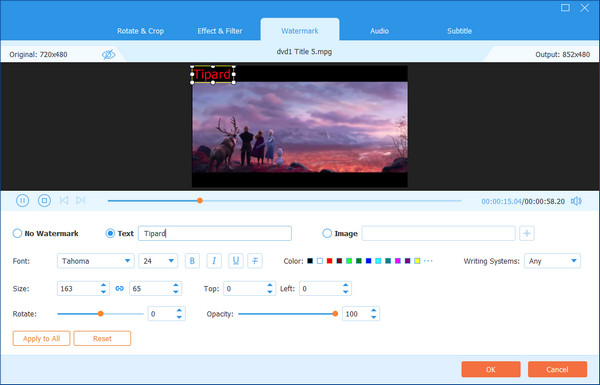Select the No Watermark option
Viewport: 600px width, 385px height.
click(x=17, y=233)
